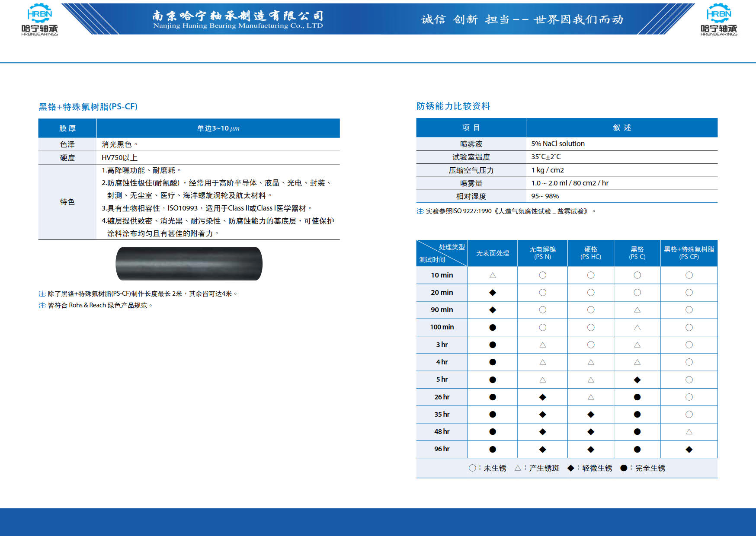Click the heading 黑铬+特殊氟树脂(PS-CF)
The height and width of the screenshot is (536, 756).
(x=88, y=106)
